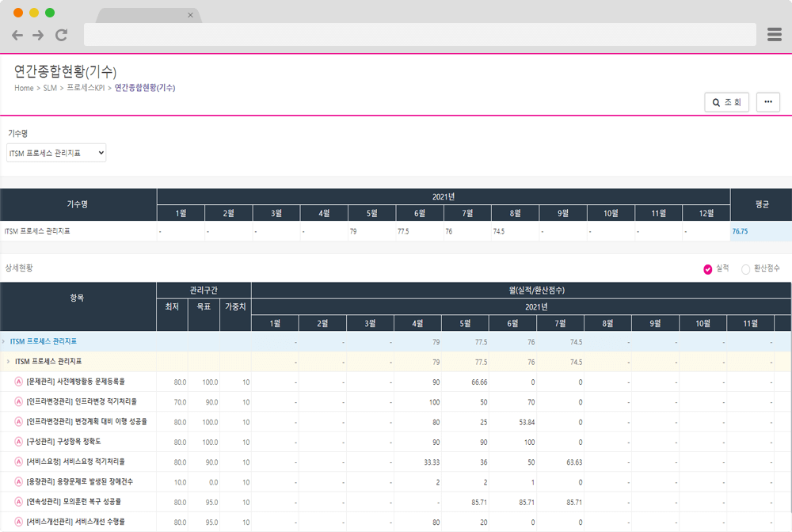This screenshot has width=792, height=532.
Task: Click the 조회 search button
Action: (x=726, y=102)
